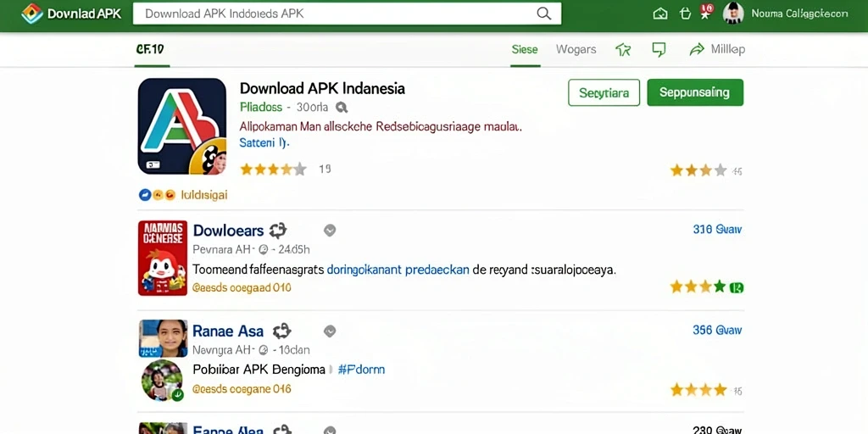Click the Satteni link
Image resolution: width=868 pixels, height=434 pixels.
click(x=264, y=142)
